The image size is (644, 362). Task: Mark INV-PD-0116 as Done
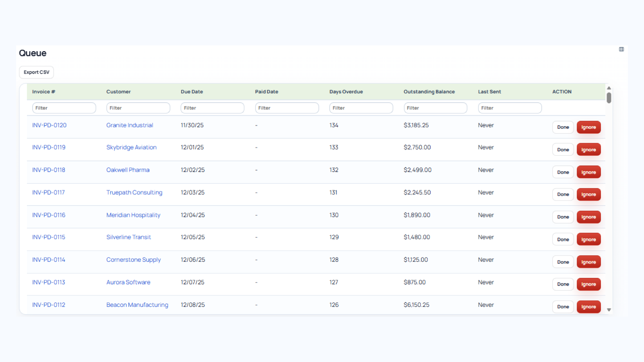click(563, 217)
